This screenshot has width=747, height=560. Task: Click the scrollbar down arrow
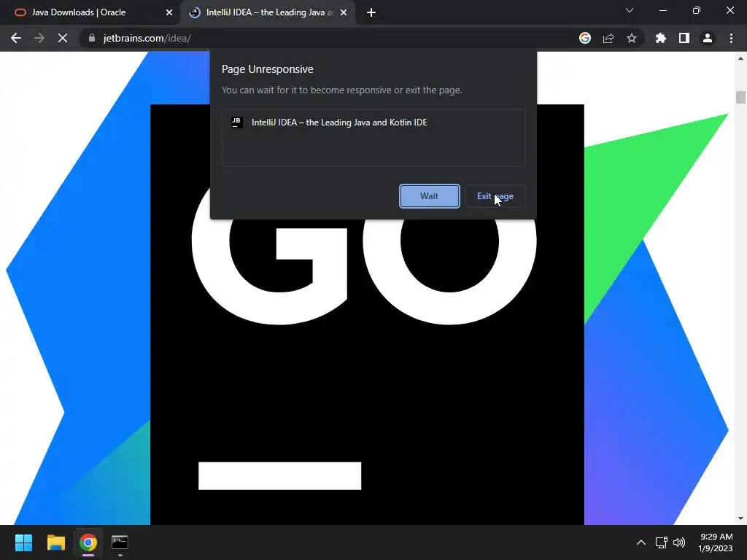coord(740,518)
